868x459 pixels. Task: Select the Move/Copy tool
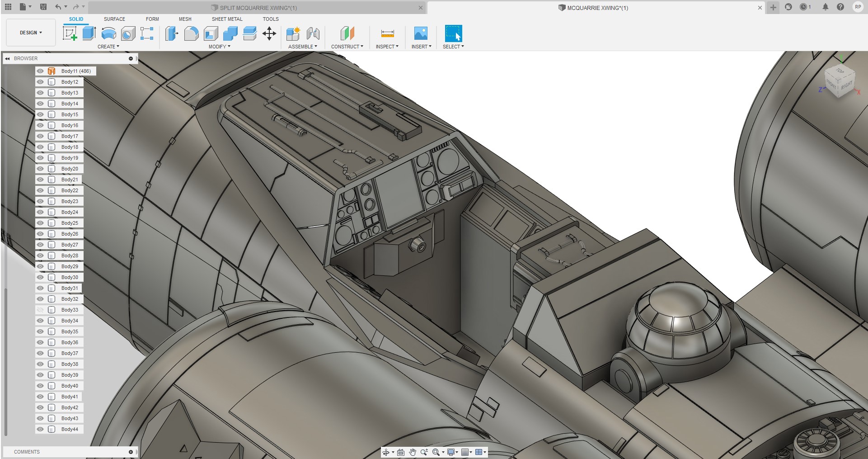[269, 33]
